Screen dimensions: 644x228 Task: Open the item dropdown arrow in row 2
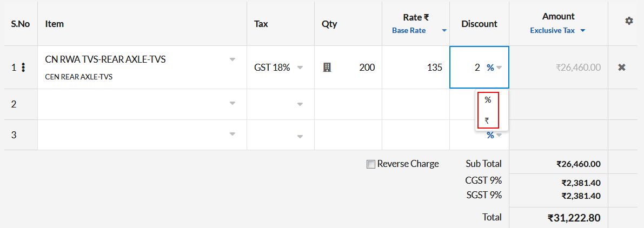[x=233, y=103]
